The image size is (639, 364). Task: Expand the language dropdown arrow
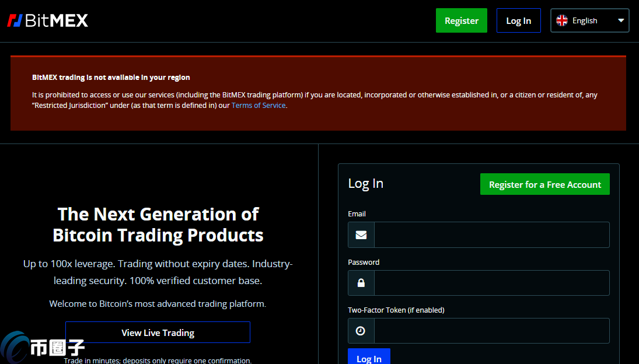pos(621,20)
